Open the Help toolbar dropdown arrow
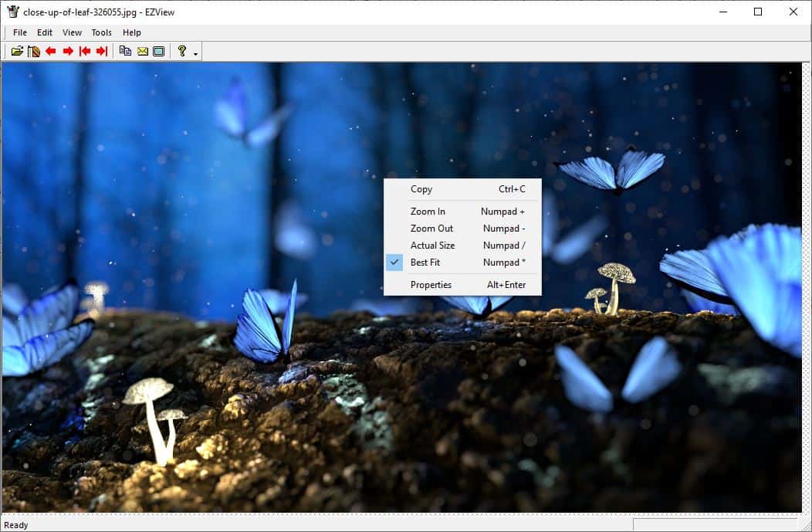This screenshot has height=532, width=812. pos(195,53)
